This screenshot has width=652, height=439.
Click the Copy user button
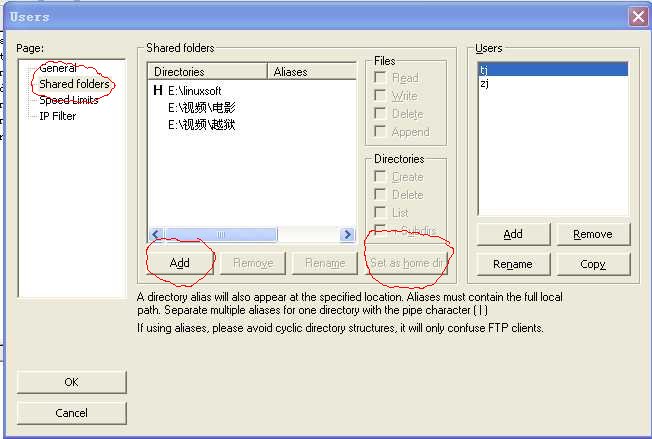click(593, 264)
